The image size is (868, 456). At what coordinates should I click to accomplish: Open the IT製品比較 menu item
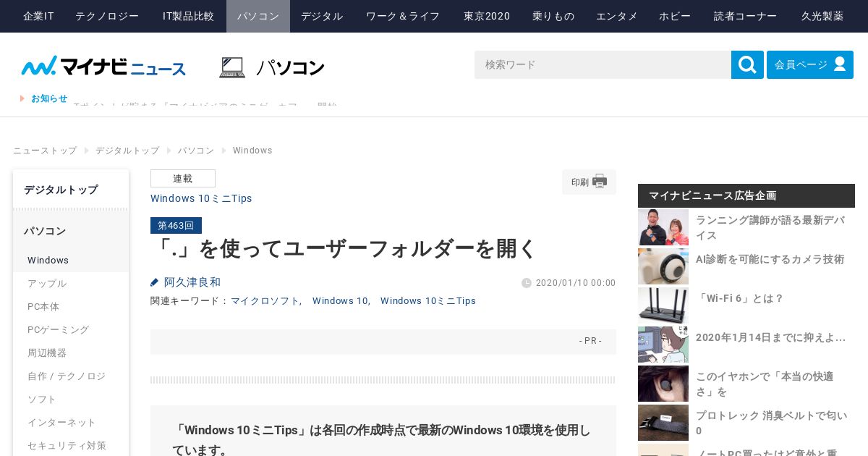[x=188, y=16]
